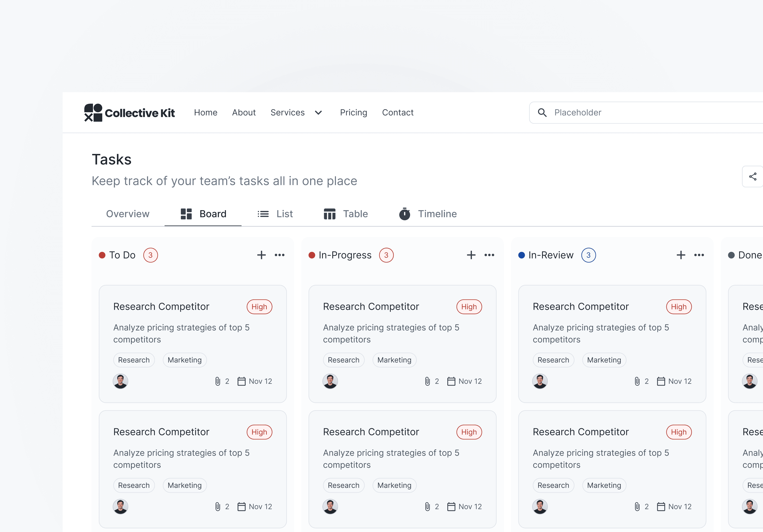
Task: Select Marketing tag on bottom In-Review card
Action: [604, 485]
